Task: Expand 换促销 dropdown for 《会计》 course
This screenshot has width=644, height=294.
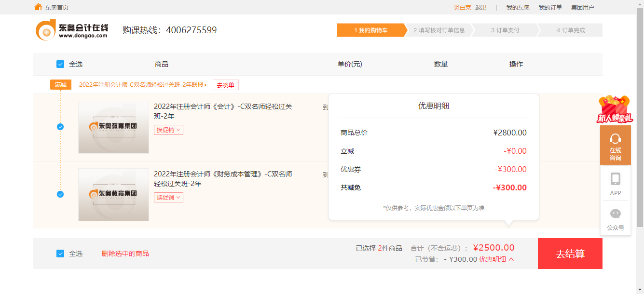Action: click(168, 130)
